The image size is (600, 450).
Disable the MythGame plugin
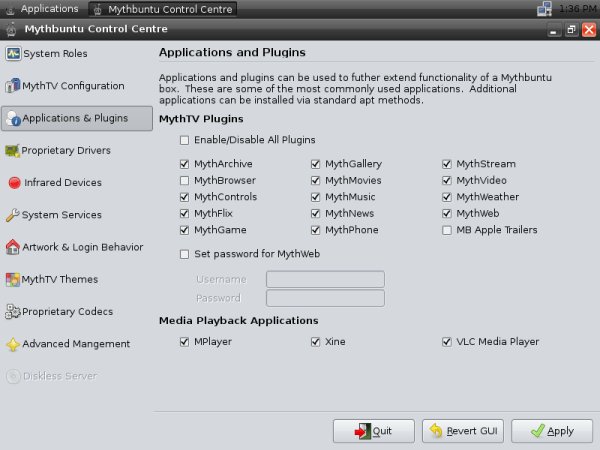point(184,230)
